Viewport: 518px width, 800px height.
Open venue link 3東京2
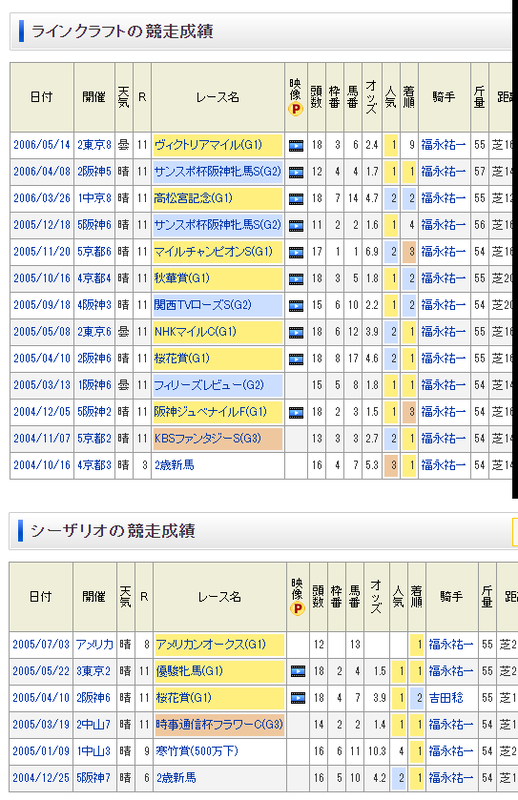coord(94,671)
